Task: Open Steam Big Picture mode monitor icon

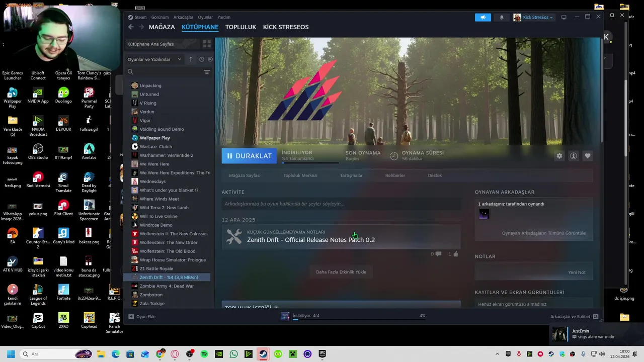Action: click(x=563, y=17)
